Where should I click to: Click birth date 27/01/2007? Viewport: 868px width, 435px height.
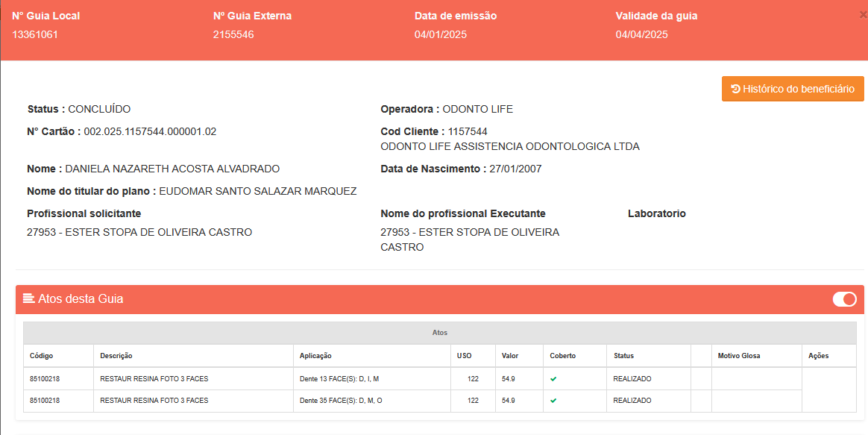click(x=515, y=169)
